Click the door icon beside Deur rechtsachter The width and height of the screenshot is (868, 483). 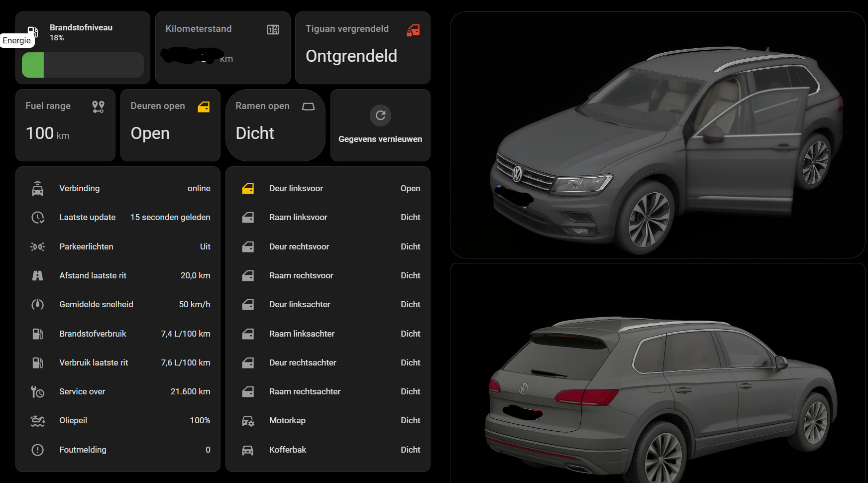pos(248,362)
